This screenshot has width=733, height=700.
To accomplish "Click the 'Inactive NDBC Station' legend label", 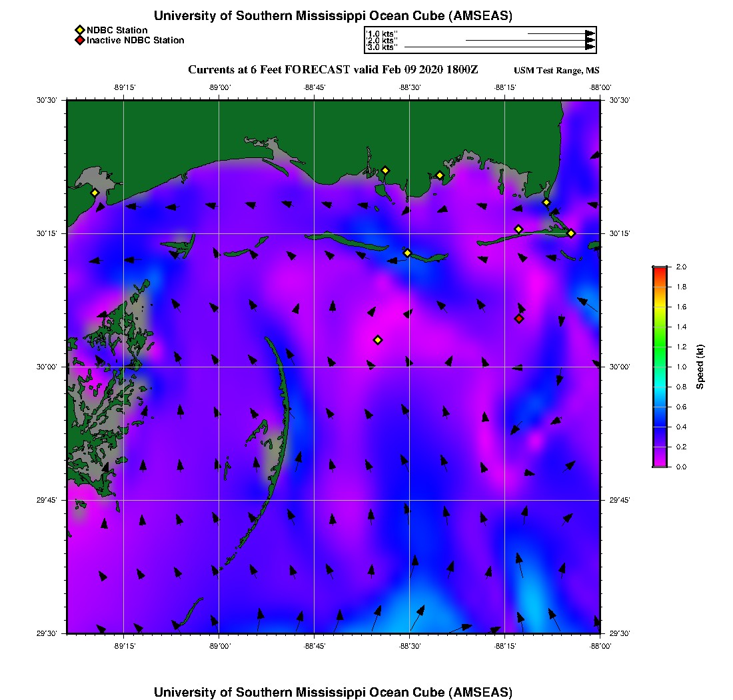I will [135, 41].
